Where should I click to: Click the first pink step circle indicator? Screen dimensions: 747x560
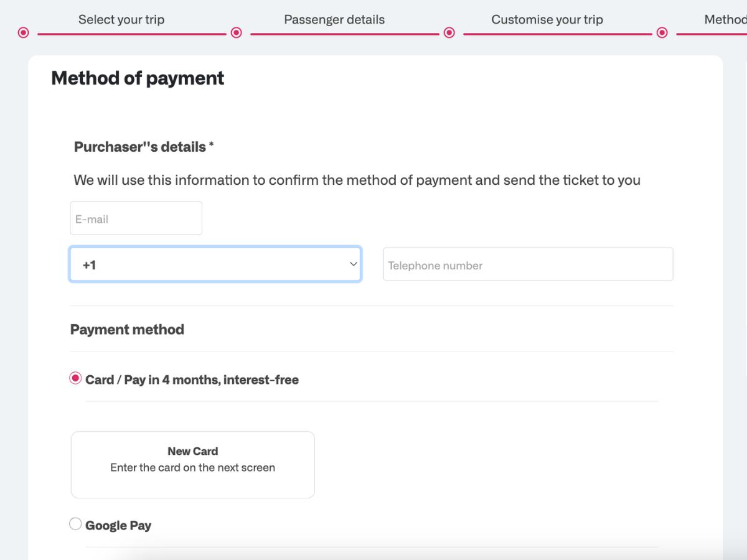pyautogui.click(x=23, y=32)
